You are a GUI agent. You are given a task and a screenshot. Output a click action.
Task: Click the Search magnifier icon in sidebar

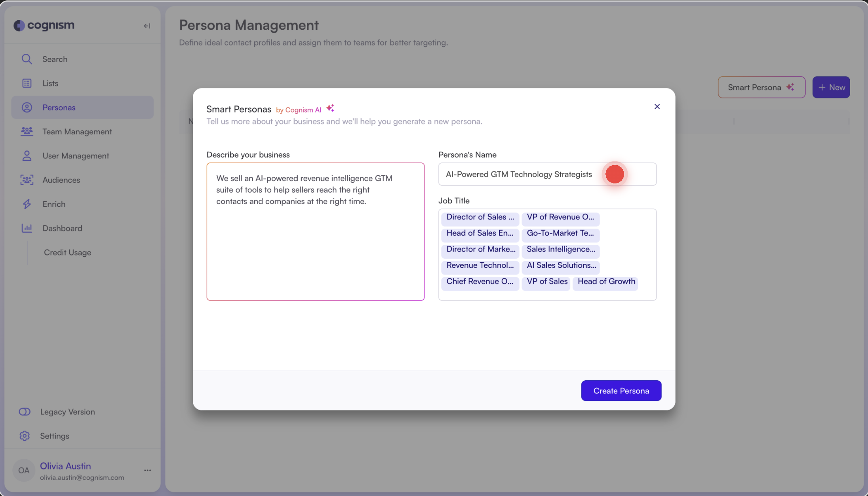pos(27,59)
